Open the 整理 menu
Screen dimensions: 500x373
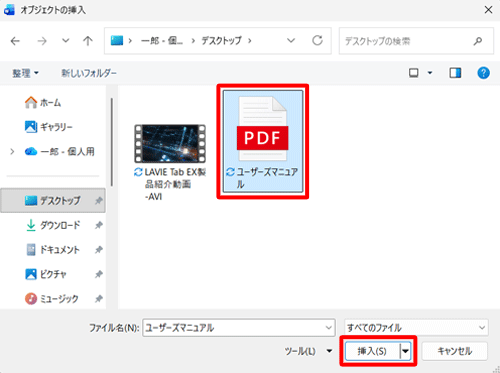click(x=25, y=73)
